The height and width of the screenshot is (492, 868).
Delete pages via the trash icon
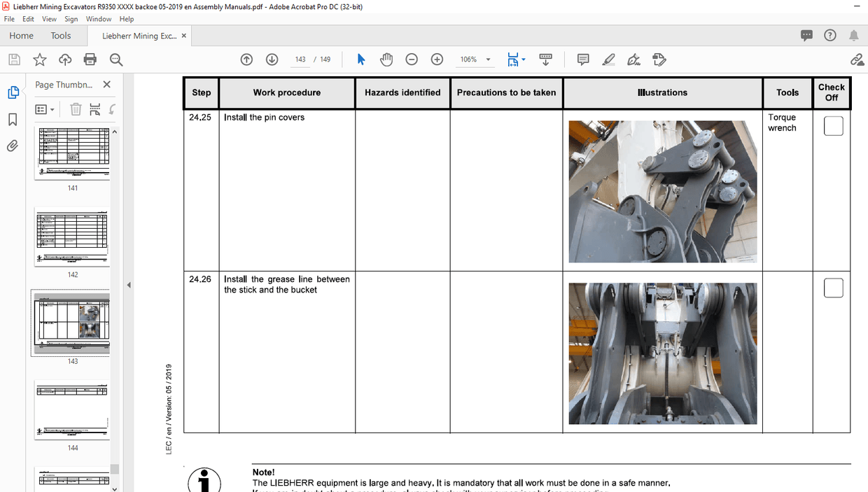click(76, 109)
